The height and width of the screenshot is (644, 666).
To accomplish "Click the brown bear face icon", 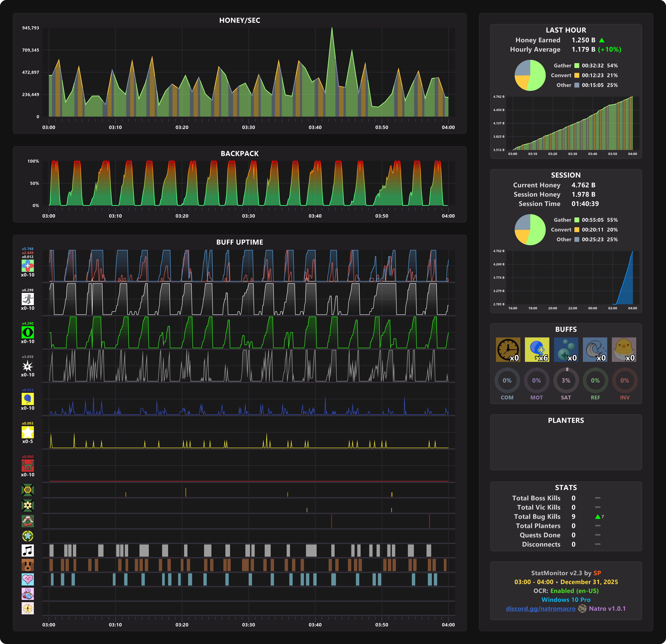I will click(28, 565).
